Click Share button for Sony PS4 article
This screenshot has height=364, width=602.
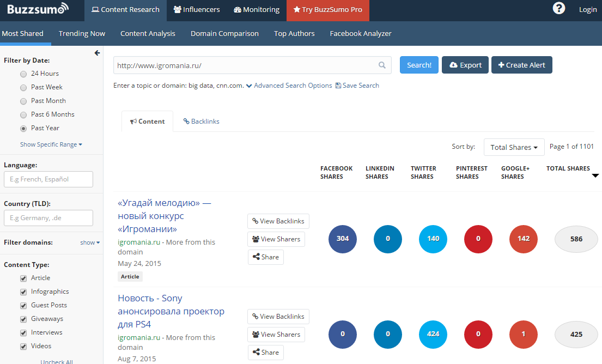point(266,353)
